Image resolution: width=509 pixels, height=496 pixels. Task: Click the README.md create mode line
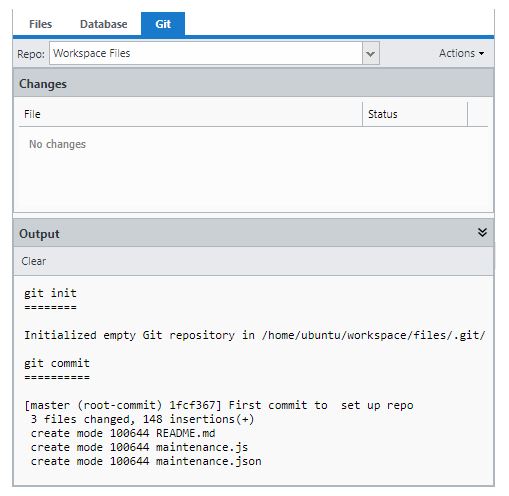point(123,433)
